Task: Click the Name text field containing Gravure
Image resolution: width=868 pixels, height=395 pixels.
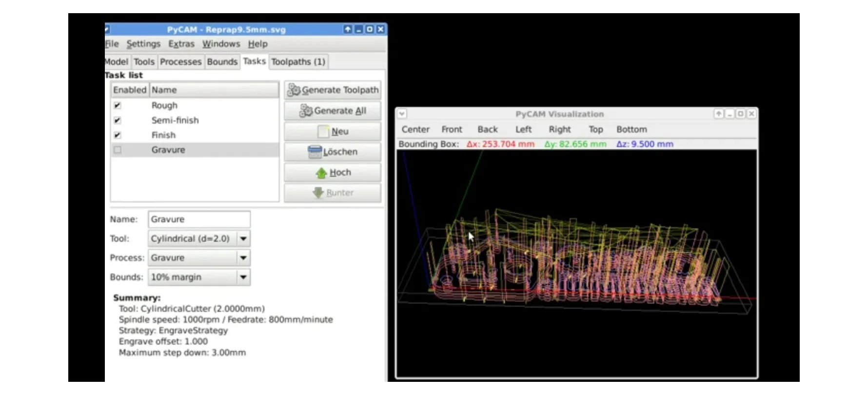Action: (199, 219)
